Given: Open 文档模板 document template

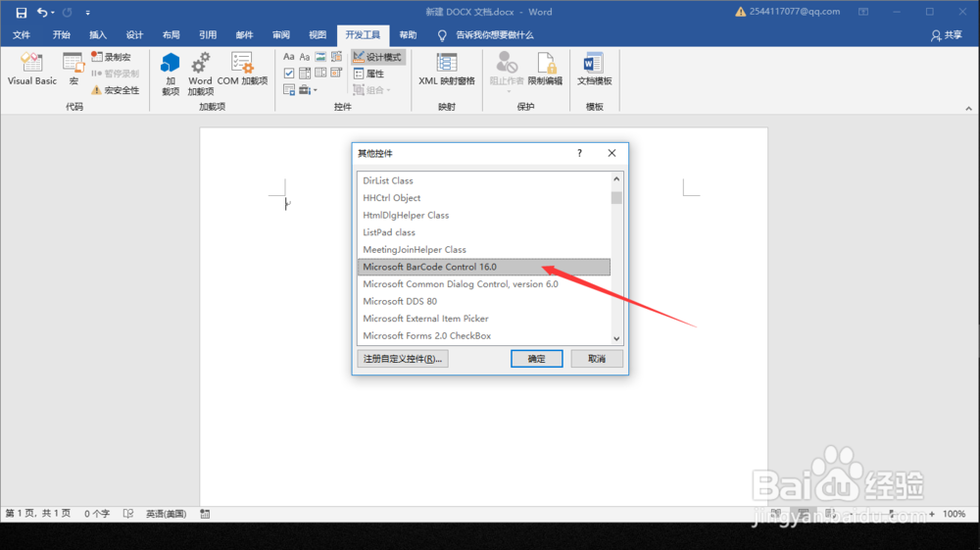Looking at the screenshot, I should pos(594,70).
